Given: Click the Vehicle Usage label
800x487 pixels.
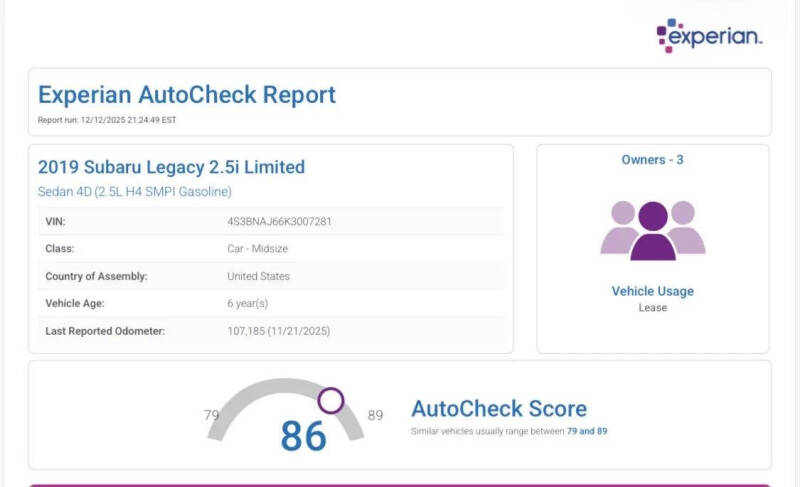Looking at the screenshot, I should click(x=652, y=291).
